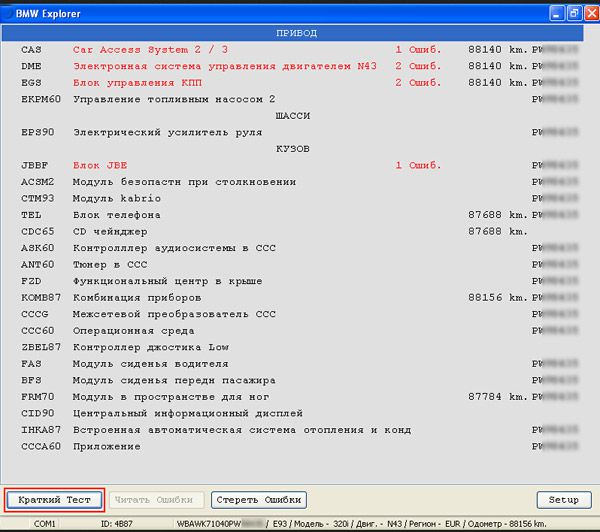Select the FZD module code
Screen dimensions: 600x532
pyautogui.click(x=31, y=281)
